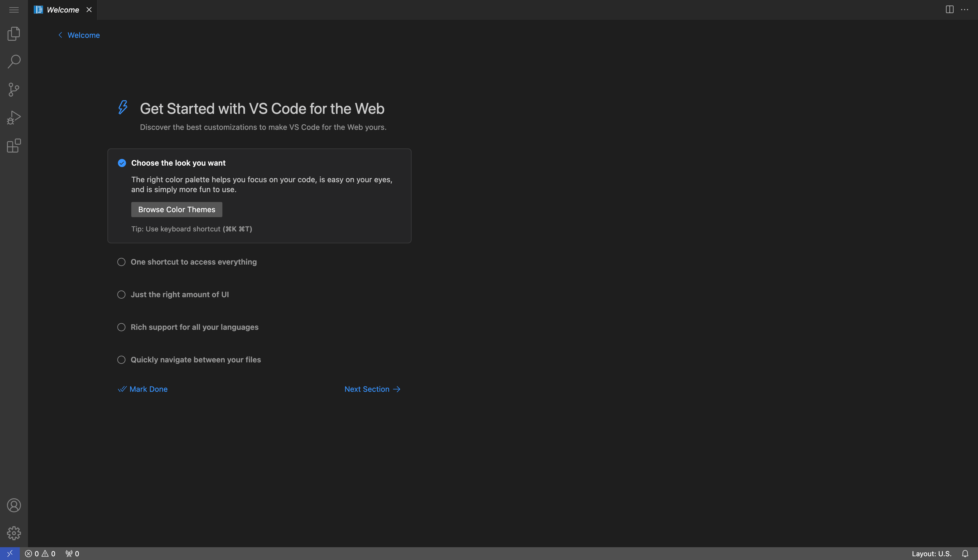Click the 'Get Started with VS Code for the Web' heading
The height and width of the screenshot is (560, 978).
262,109
